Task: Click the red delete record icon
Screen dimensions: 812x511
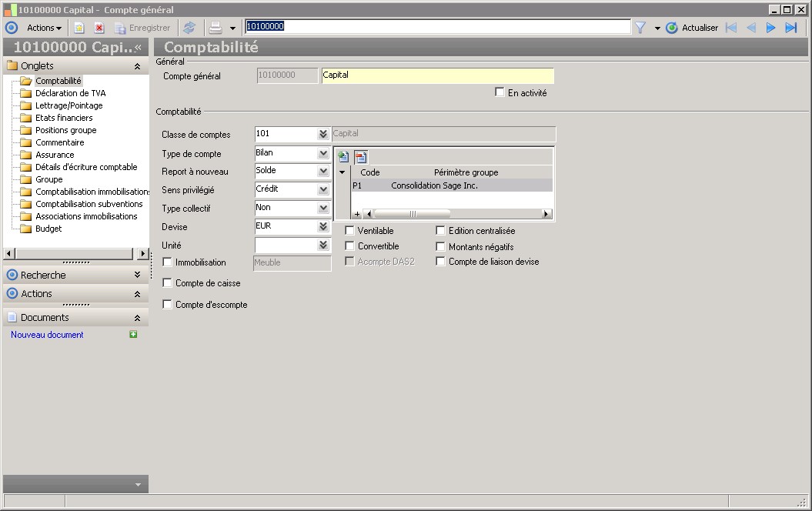Action: pyautogui.click(x=99, y=28)
